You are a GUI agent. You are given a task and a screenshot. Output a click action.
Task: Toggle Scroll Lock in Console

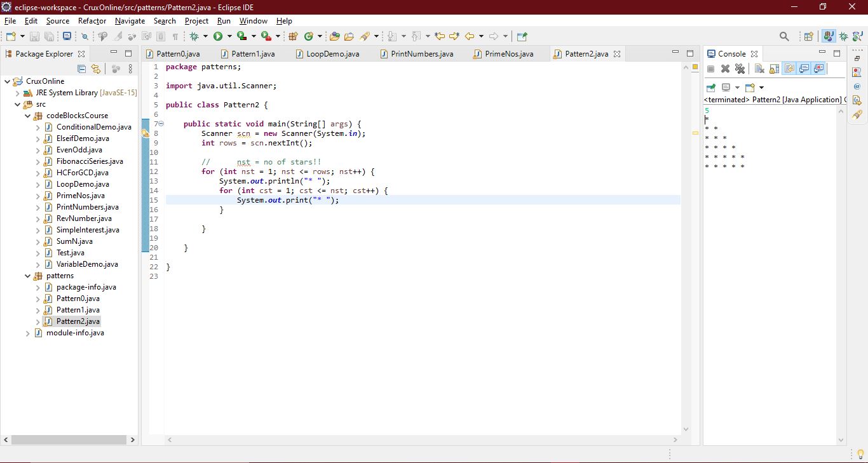tap(774, 69)
